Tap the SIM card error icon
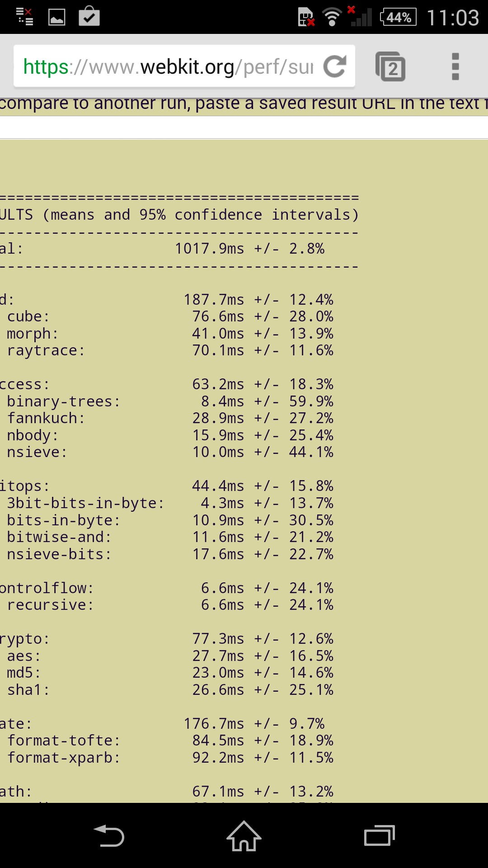The width and height of the screenshot is (488, 868). [306, 17]
